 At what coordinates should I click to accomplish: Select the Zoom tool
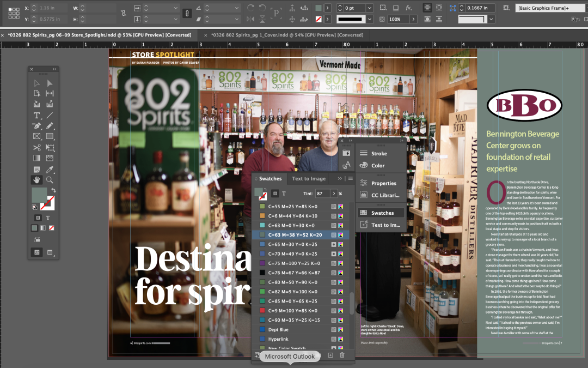[49, 179]
